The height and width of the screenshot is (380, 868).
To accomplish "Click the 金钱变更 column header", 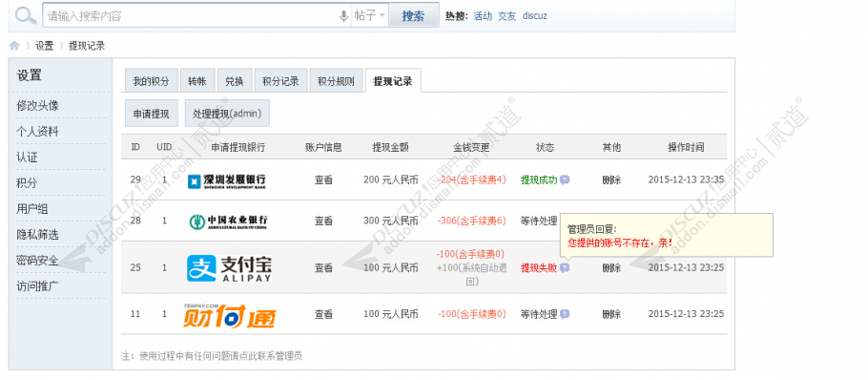I will point(471,147).
